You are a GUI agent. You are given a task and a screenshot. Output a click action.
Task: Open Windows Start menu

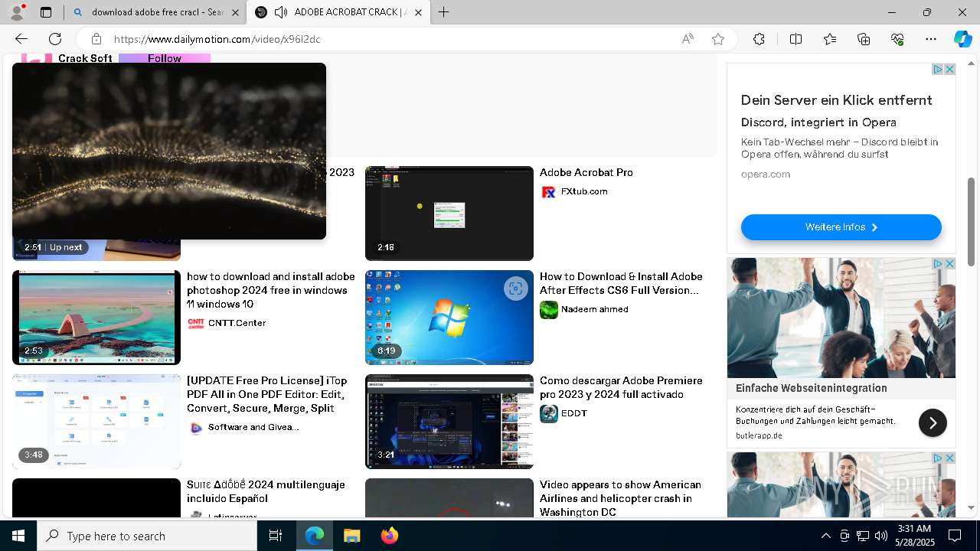[x=18, y=536]
